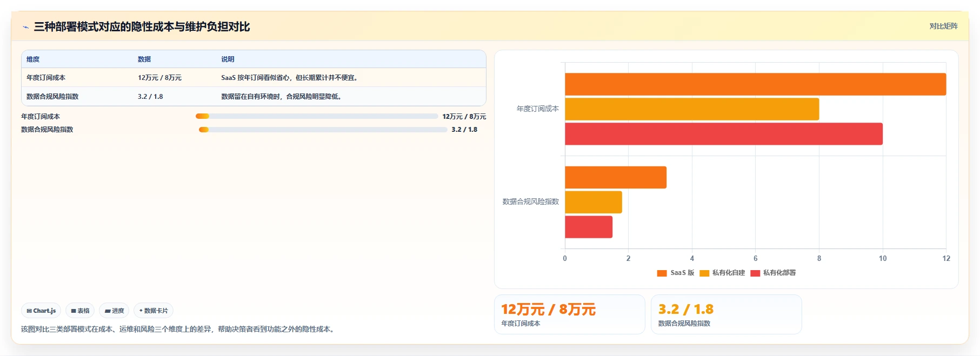
Task: Click the 数据卡片 tag chip
Action: point(154,311)
